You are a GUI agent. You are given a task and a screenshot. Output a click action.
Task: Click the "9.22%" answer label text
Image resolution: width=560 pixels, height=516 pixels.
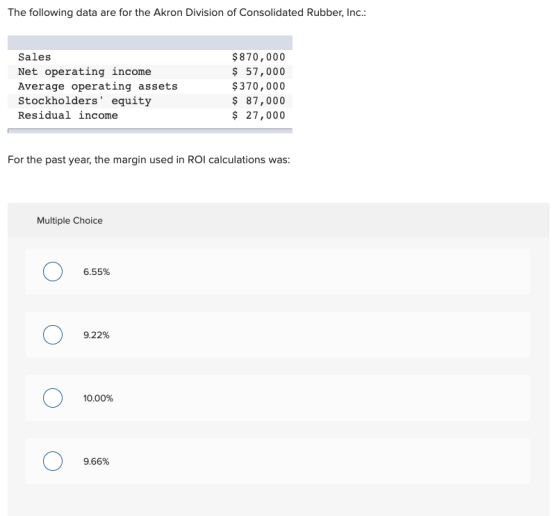(96, 335)
